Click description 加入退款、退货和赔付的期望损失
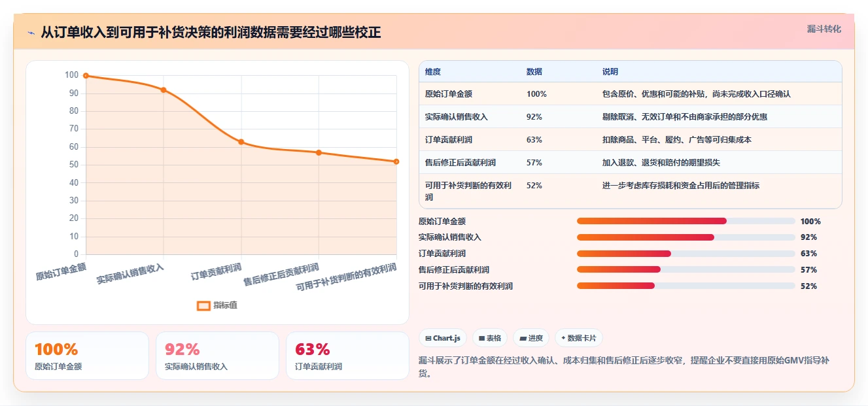The height and width of the screenshot is (406, 868). click(x=661, y=163)
